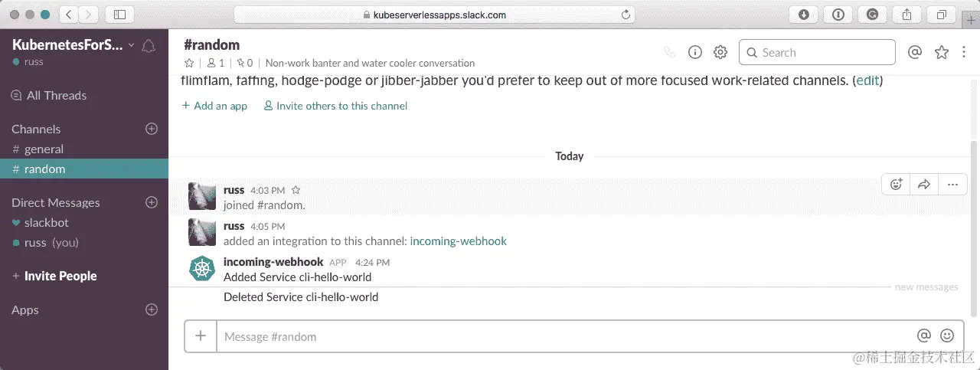Open a new Safari tab
Image resolution: width=980 pixels, height=370 pixels.
tap(972, 21)
